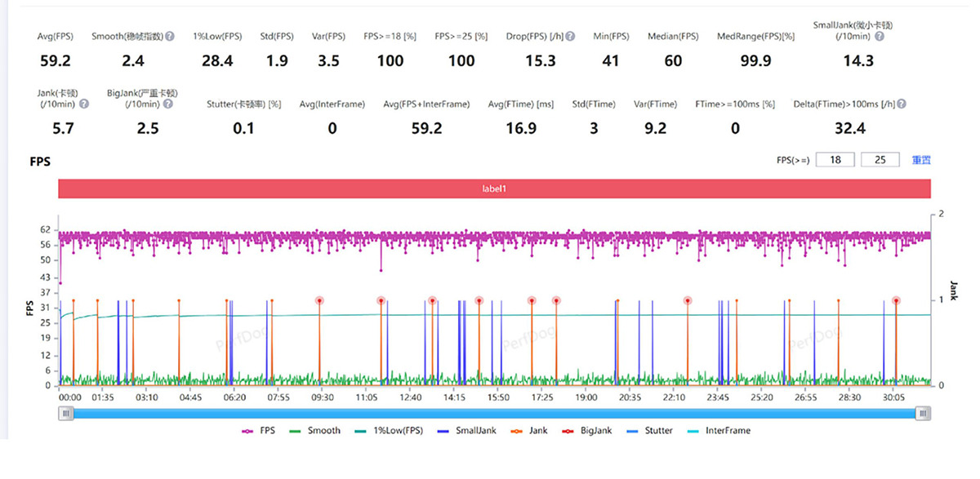Click BigJank red marker near 09:30
The width and height of the screenshot is (980, 479).
point(319,300)
